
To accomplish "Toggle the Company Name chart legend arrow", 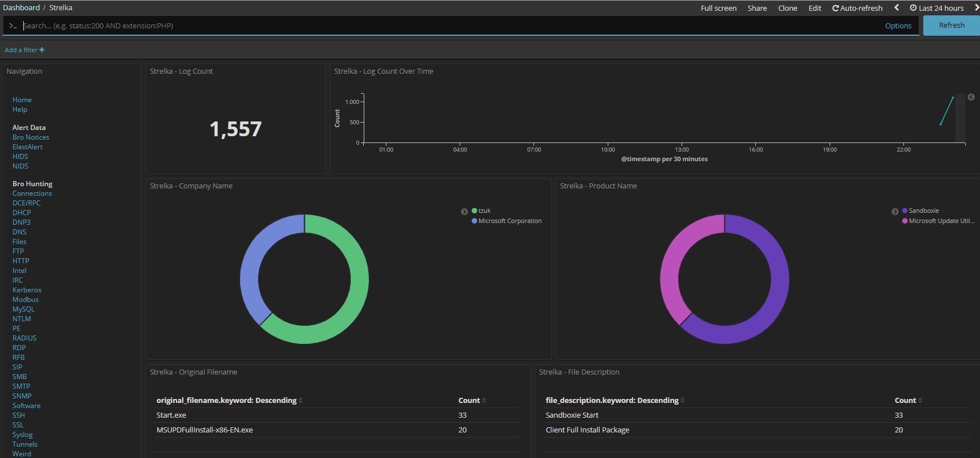I will point(464,212).
